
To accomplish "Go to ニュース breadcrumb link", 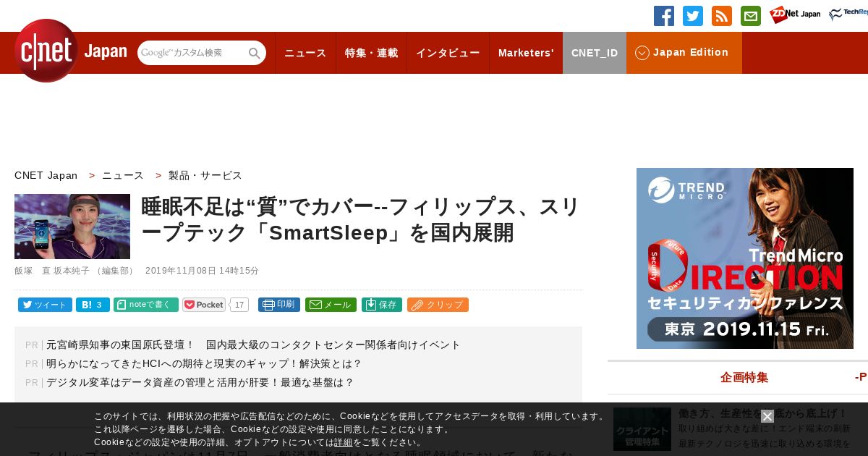I will point(123,175).
